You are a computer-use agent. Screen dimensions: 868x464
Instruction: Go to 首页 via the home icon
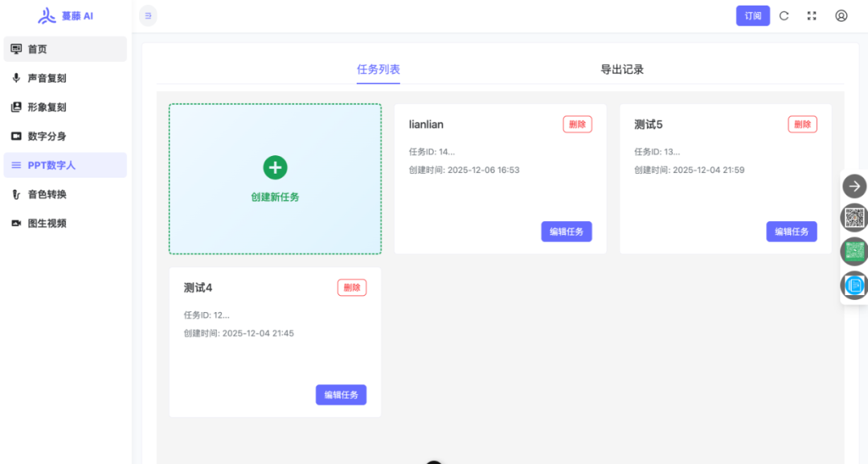[17, 48]
